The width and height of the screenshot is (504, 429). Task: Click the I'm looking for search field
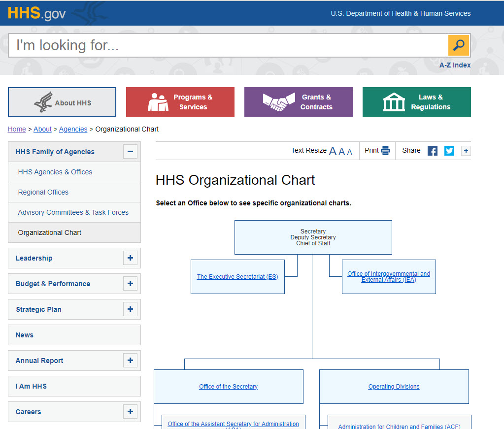click(227, 46)
